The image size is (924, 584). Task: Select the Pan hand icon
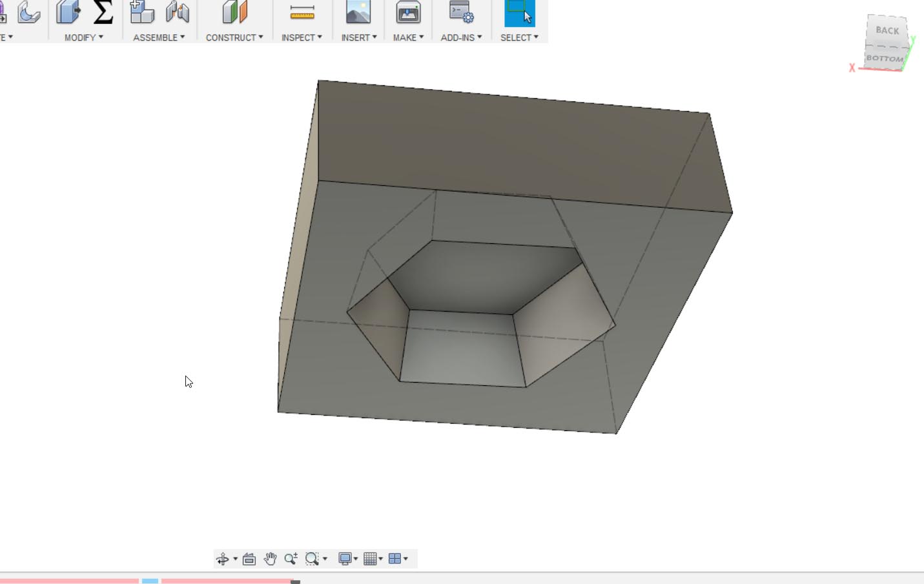[x=270, y=559]
